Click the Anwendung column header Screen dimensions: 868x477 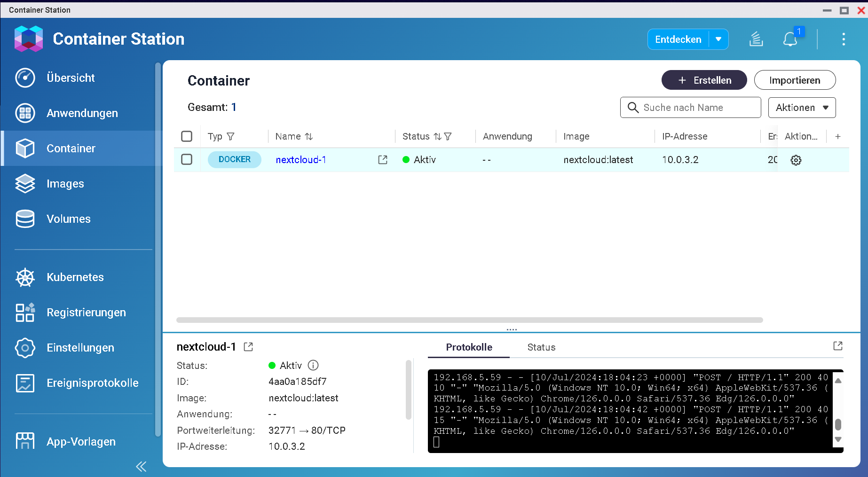(507, 136)
